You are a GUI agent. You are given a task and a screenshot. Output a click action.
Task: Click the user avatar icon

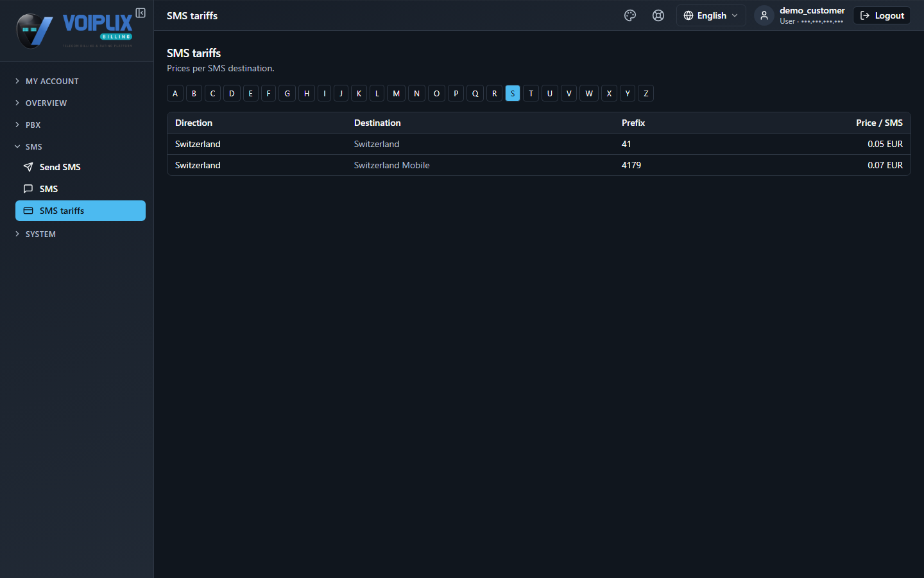(764, 15)
